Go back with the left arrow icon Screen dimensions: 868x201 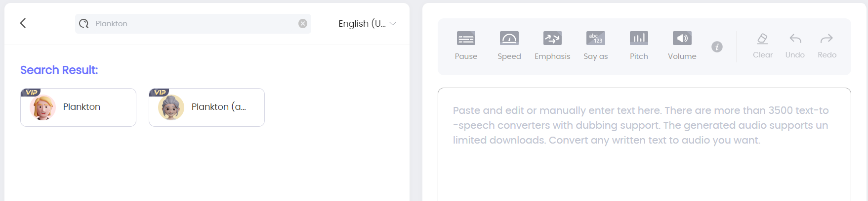click(x=23, y=23)
